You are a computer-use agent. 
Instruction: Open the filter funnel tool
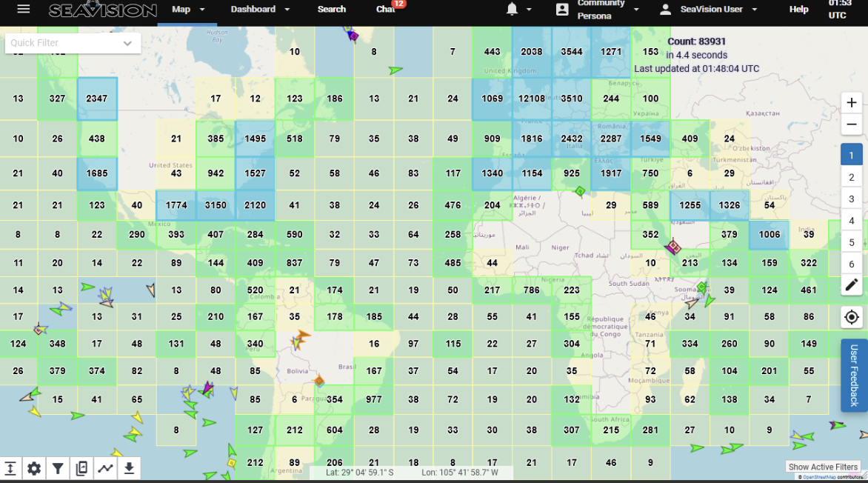point(58,469)
